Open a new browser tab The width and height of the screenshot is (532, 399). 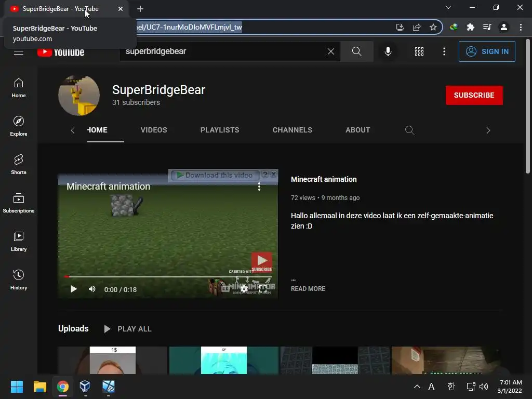[140, 9]
